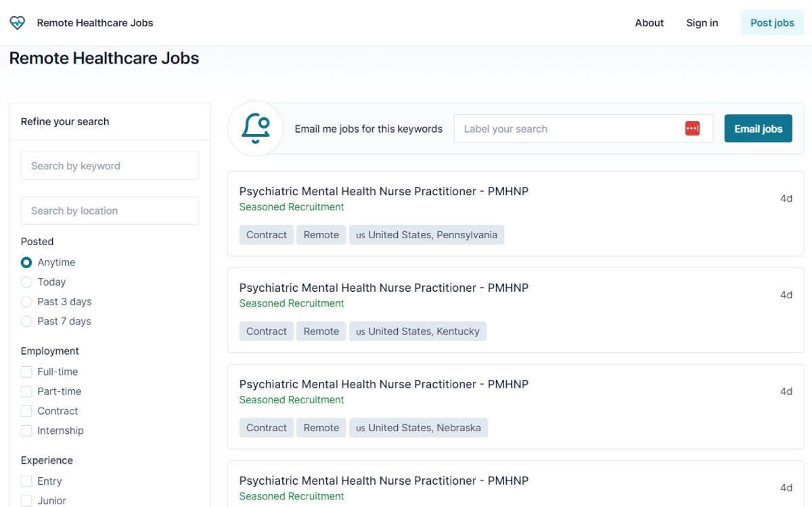Viewport: 812px width, 507px height.
Task: Open the PMHNP job posting for Pennsylvania
Action: 384,192
